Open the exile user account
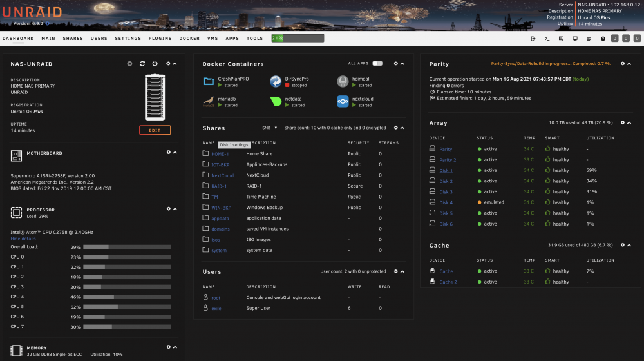Viewport: 644px width, 361px height. (x=216, y=309)
